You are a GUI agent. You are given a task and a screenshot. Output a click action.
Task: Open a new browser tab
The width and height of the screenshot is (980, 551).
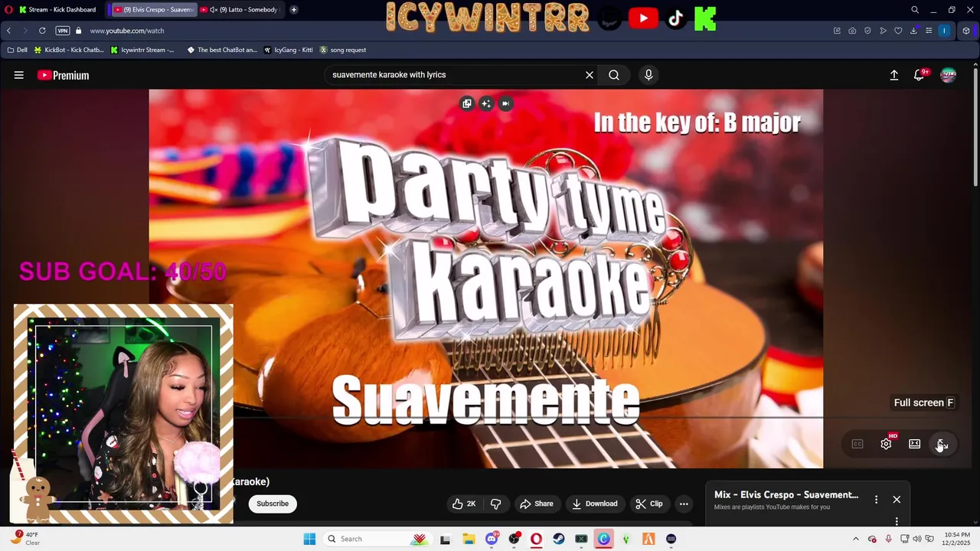pos(294,10)
